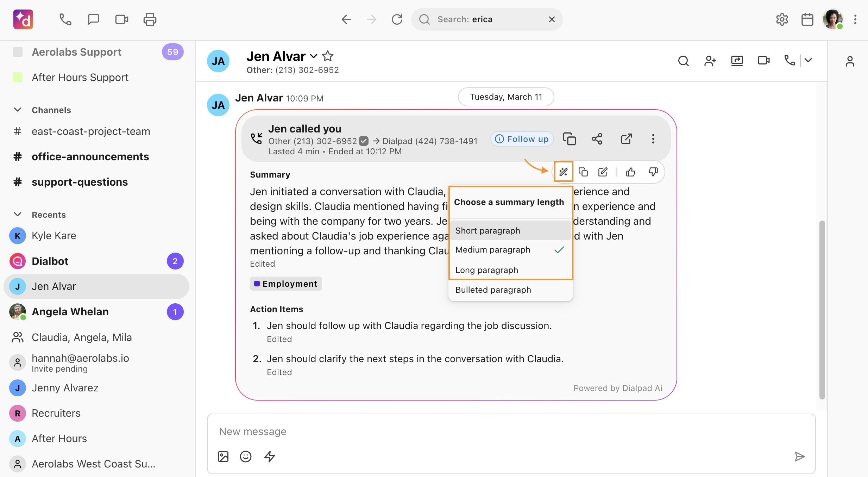
Task: Open the calendar icon in top bar
Action: click(807, 19)
